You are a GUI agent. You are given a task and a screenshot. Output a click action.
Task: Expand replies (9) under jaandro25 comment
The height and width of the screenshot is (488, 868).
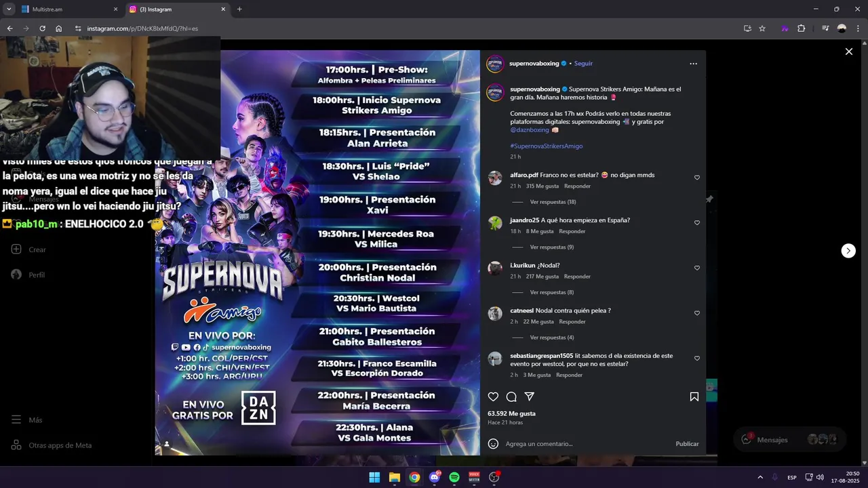551,247
